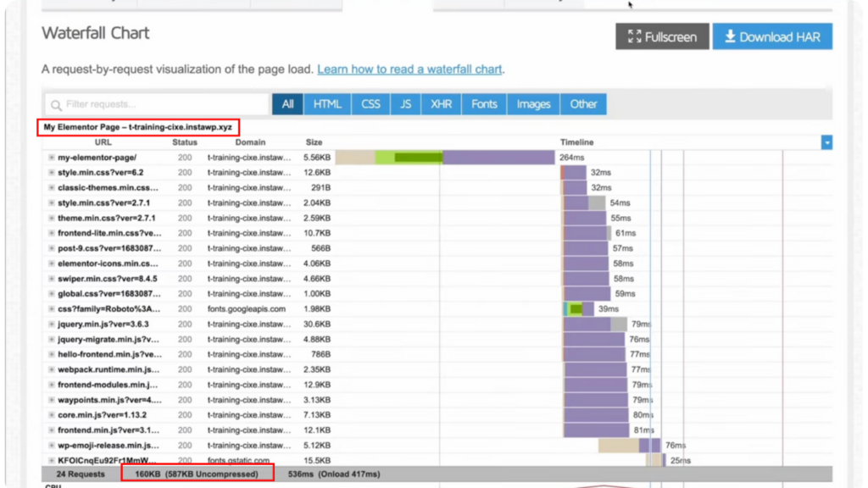
Task: Open the 'Learn how to read a waterfall chart' link
Action: click(x=409, y=69)
